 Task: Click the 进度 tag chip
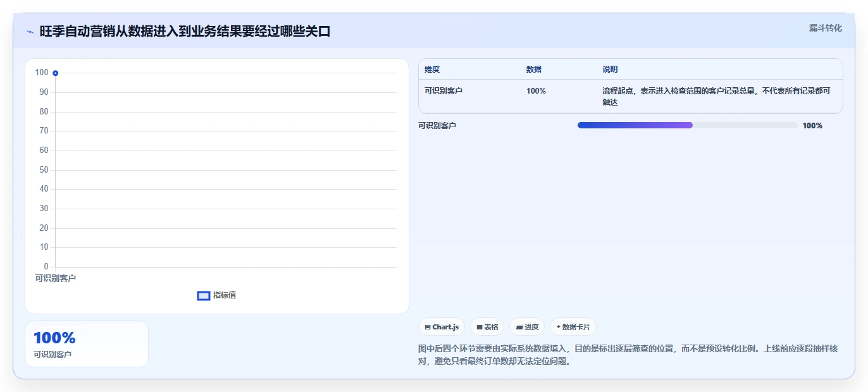tap(527, 327)
